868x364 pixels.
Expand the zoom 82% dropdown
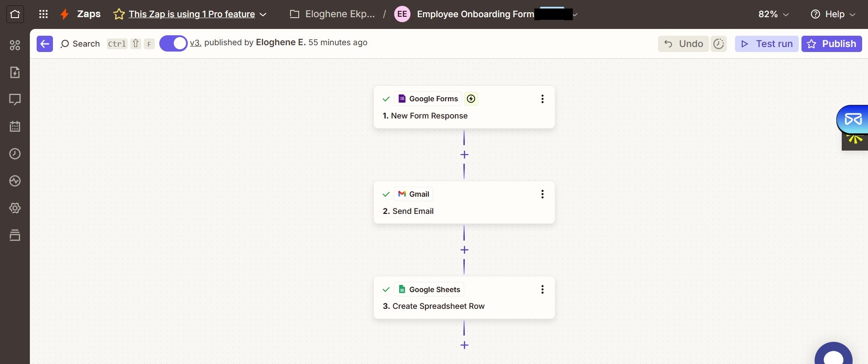[x=773, y=14]
